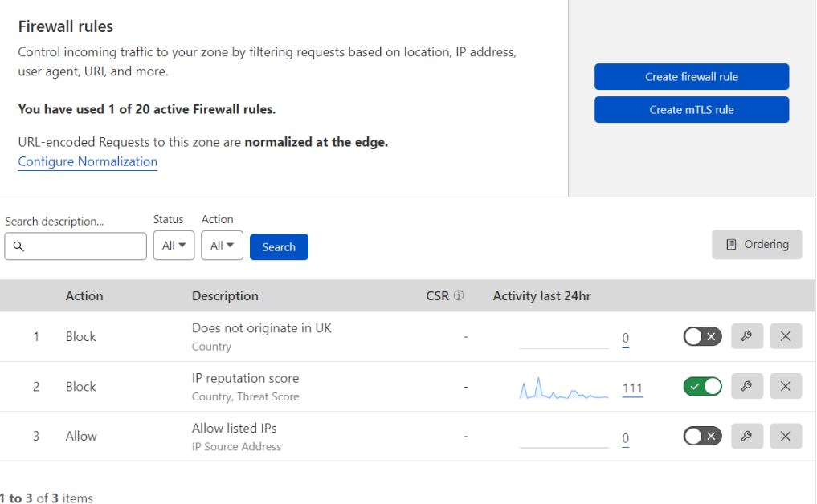Open activity count 0 for 'Does not originate in UK'
817x504 pixels.
625,339
